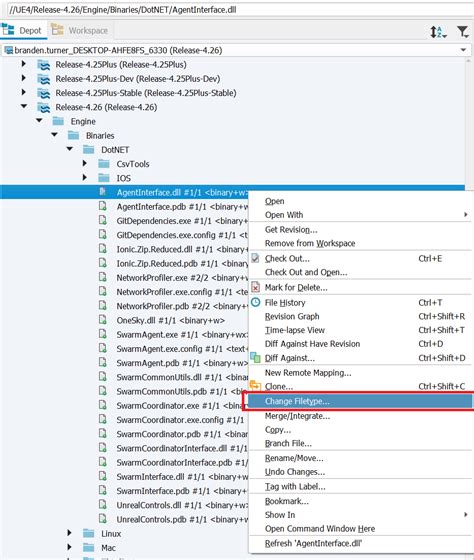Expand the Linux folder
The image size is (474, 560).
[69, 533]
